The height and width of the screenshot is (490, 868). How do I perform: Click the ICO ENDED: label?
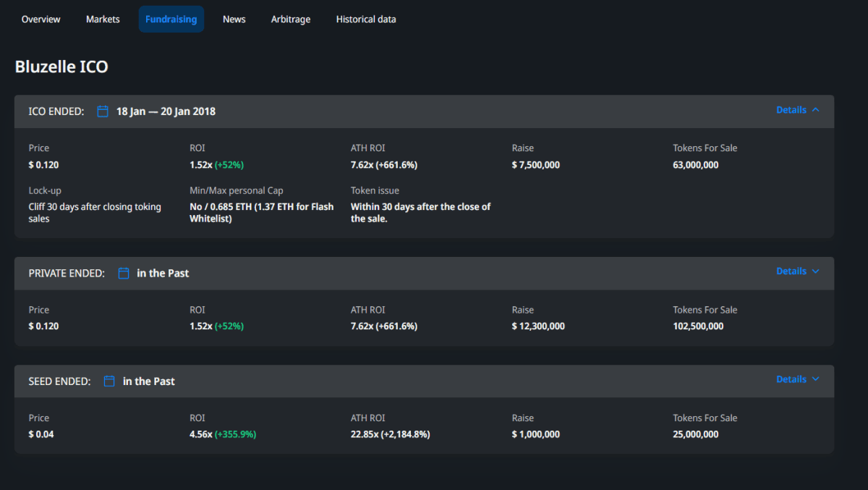point(56,111)
